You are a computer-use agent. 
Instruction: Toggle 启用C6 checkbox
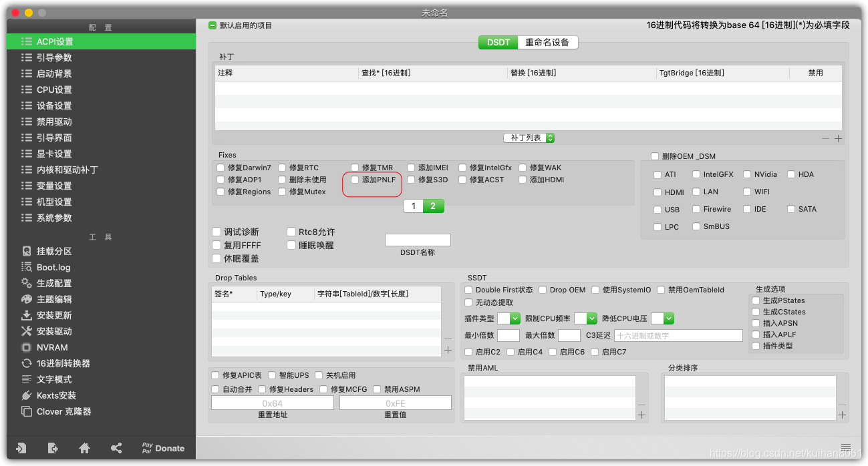click(x=553, y=352)
